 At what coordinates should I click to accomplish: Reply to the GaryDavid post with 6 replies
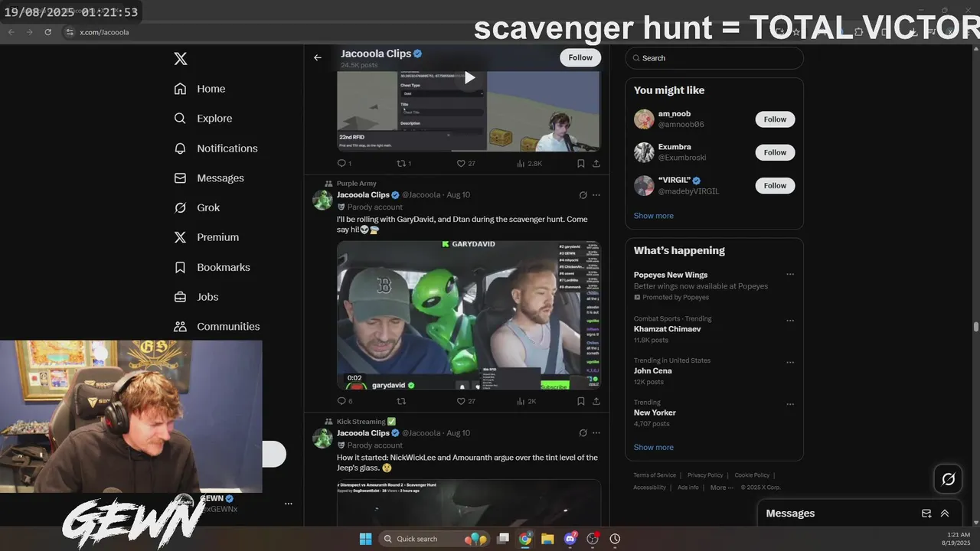pos(345,401)
